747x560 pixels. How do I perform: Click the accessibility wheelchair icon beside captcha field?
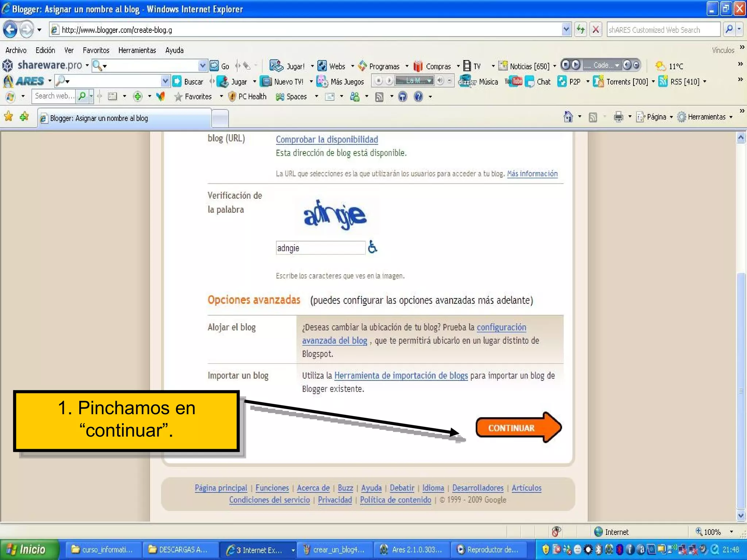[372, 247]
